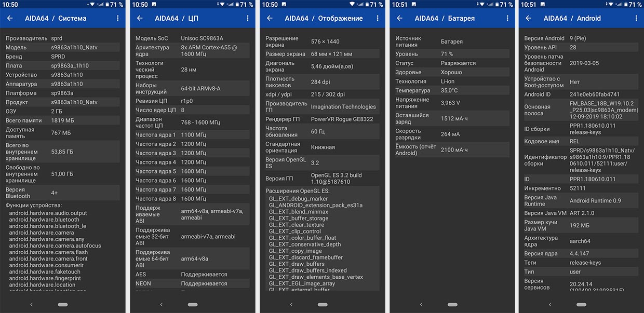Select Кодовое имя REL row
This screenshot has width=644, height=313.
[x=581, y=141]
